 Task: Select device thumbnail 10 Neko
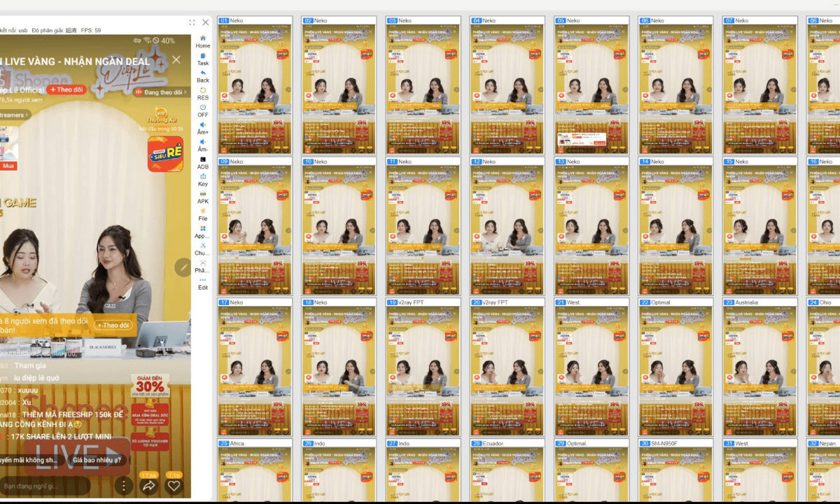point(339,226)
